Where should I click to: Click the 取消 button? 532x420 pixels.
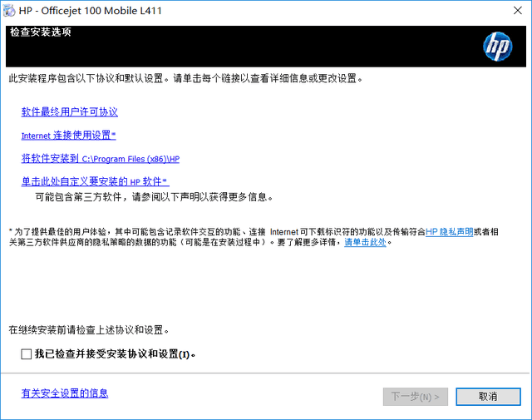488,397
